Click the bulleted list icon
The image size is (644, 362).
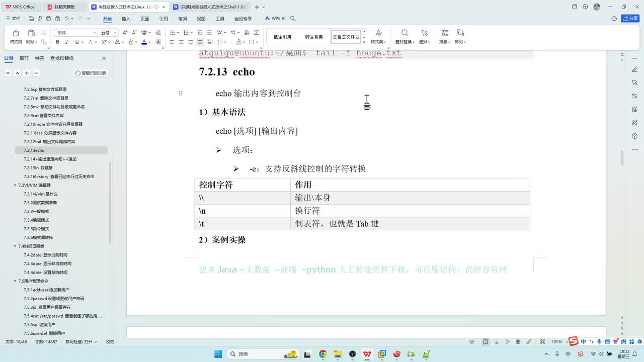pyautogui.click(x=172, y=32)
